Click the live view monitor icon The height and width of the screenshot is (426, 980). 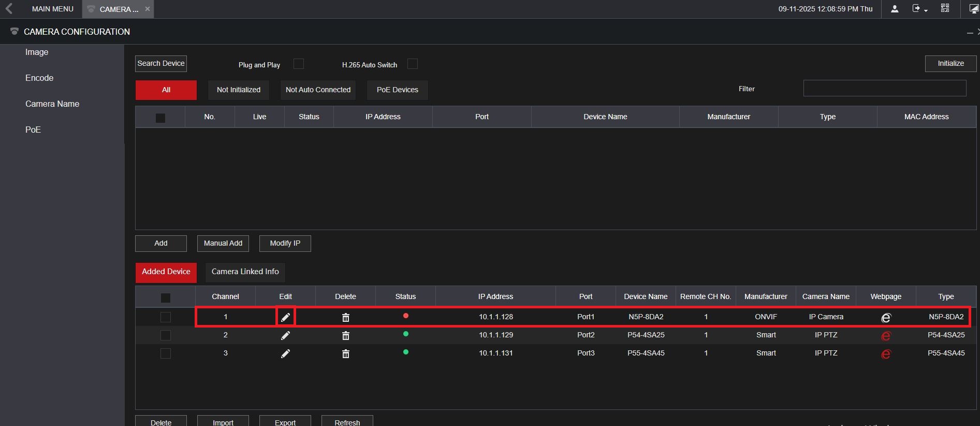click(973, 9)
